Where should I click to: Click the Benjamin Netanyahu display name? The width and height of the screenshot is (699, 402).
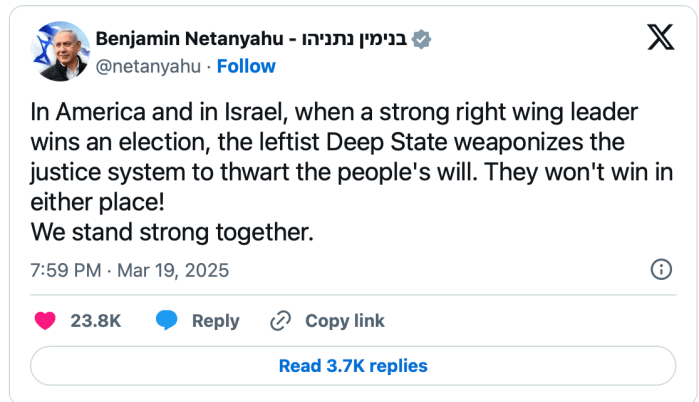[191, 40]
